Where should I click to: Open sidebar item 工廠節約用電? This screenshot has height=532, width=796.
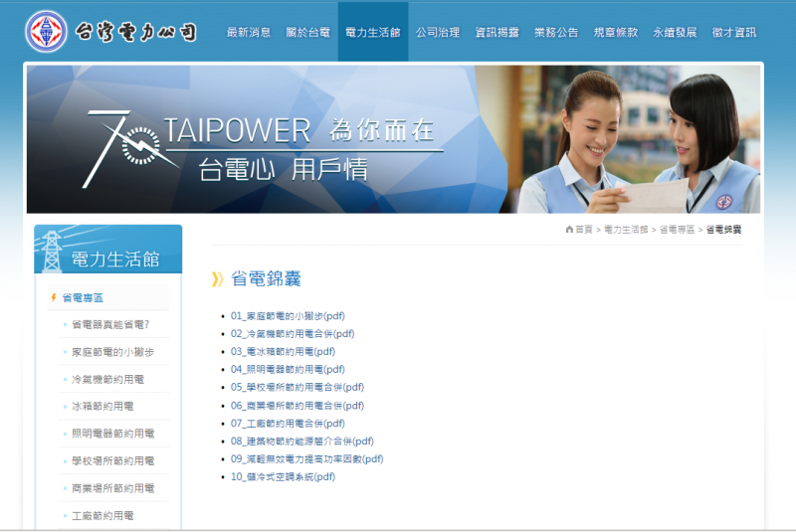pos(102,516)
